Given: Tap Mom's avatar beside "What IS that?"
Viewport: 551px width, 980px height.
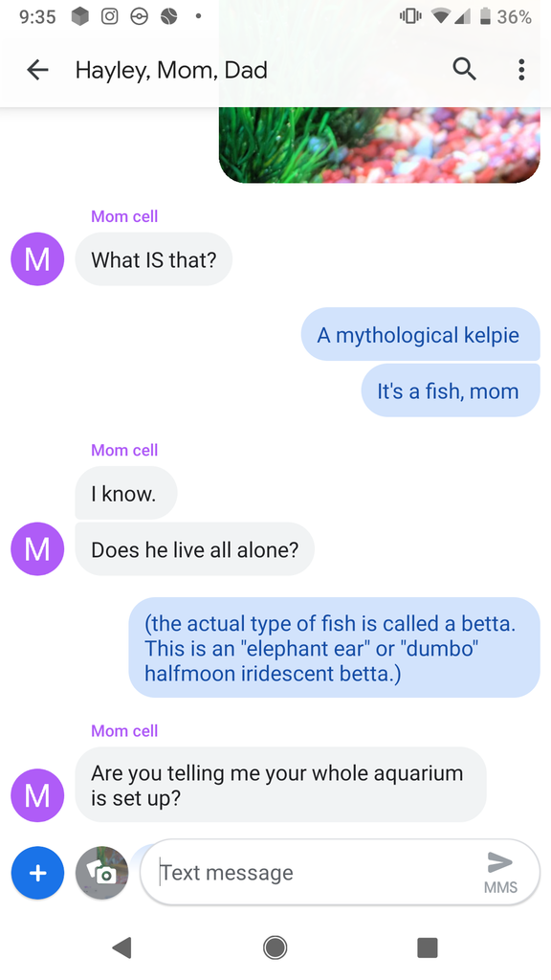Looking at the screenshot, I should 37,258.
